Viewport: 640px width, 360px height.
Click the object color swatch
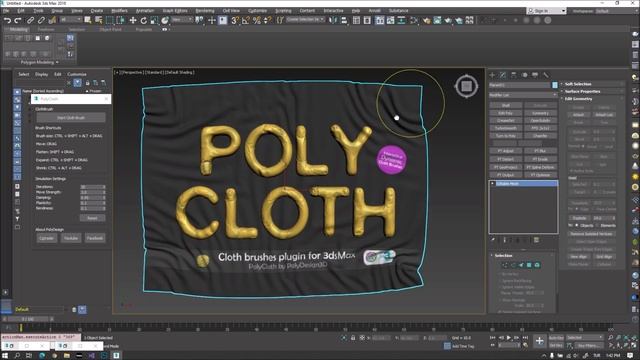[x=554, y=85]
